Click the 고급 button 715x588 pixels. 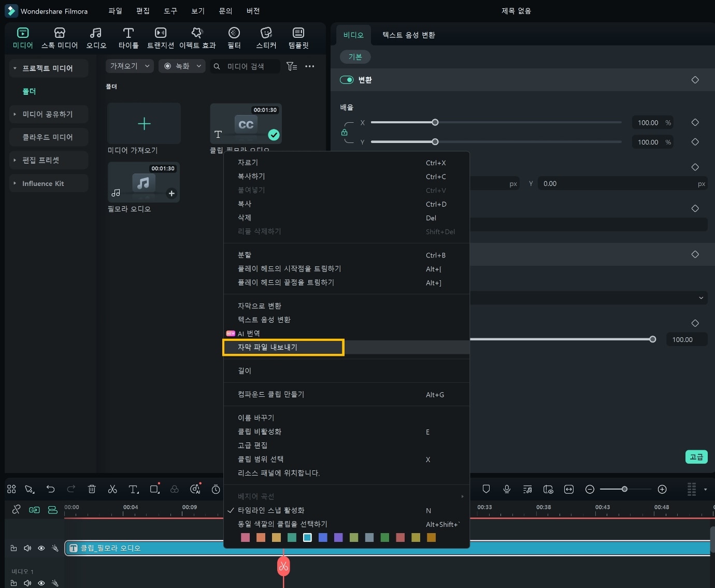pos(696,457)
